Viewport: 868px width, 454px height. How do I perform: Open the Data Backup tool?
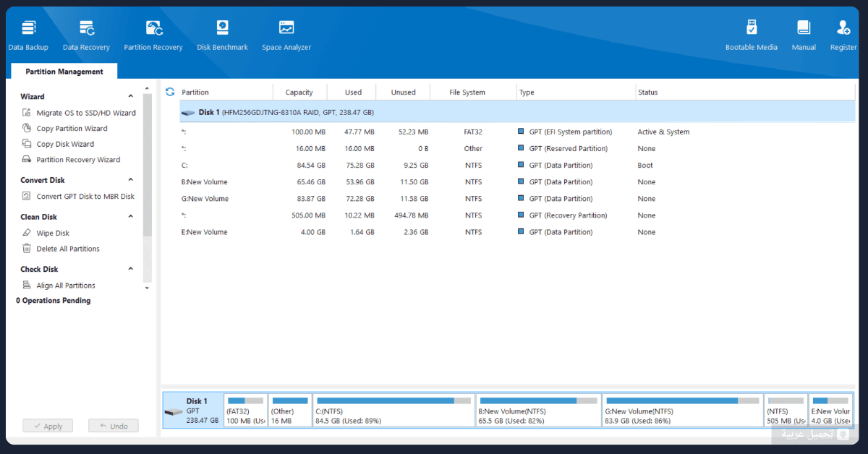click(x=28, y=36)
